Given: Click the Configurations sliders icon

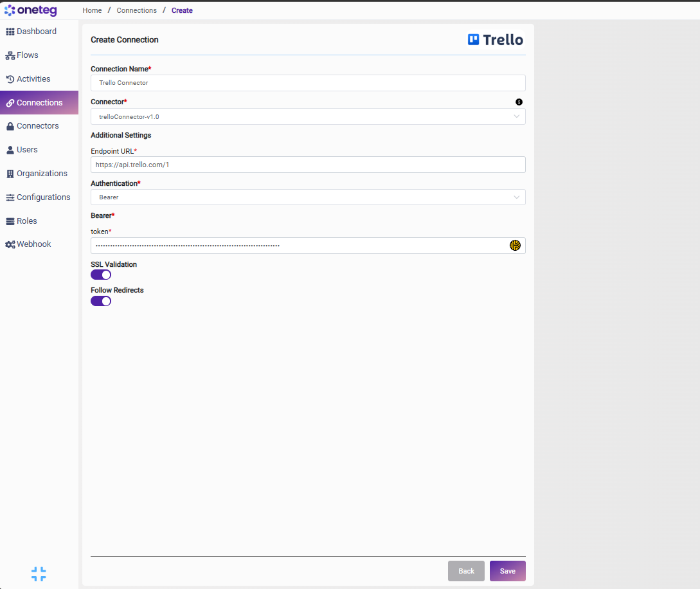Looking at the screenshot, I should [10, 197].
